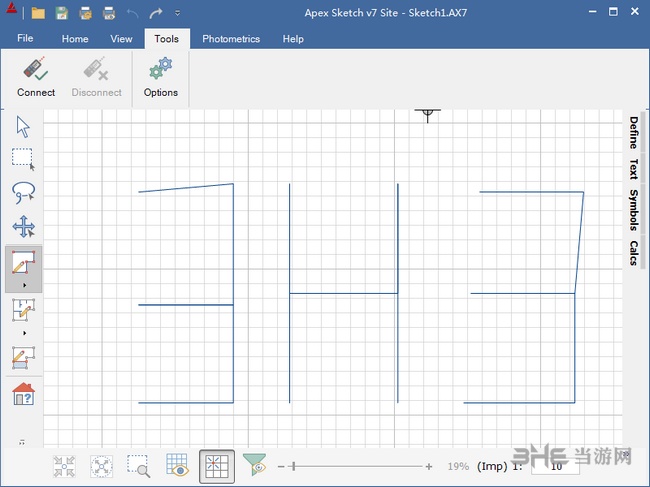Expand the draw area tool flyout arrow

tap(24, 285)
